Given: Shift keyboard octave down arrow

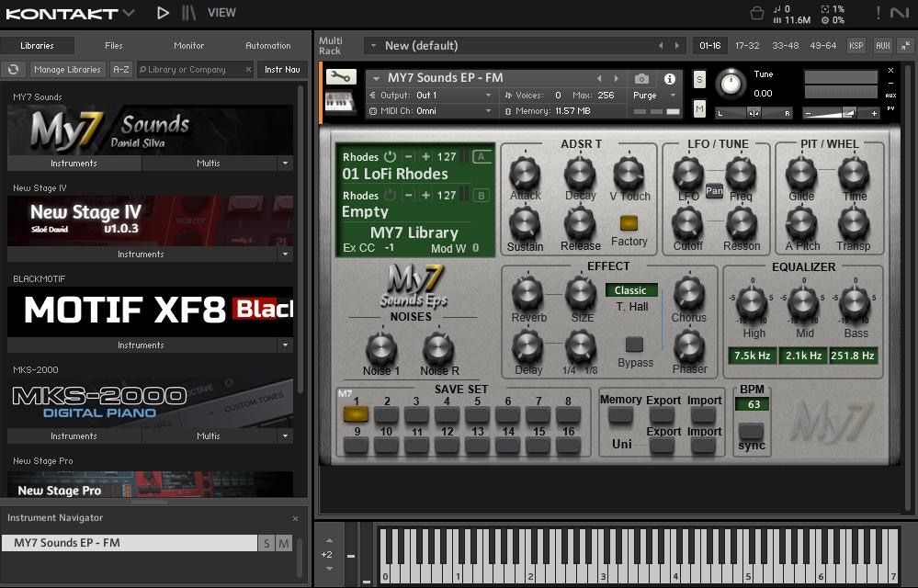Looking at the screenshot, I should [329, 568].
